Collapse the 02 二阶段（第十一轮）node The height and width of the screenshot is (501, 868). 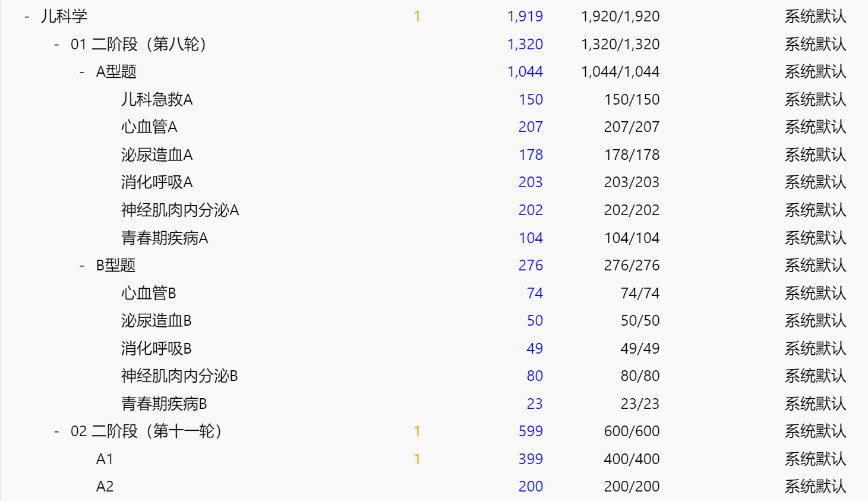pyautogui.click(x=56, y=431)
